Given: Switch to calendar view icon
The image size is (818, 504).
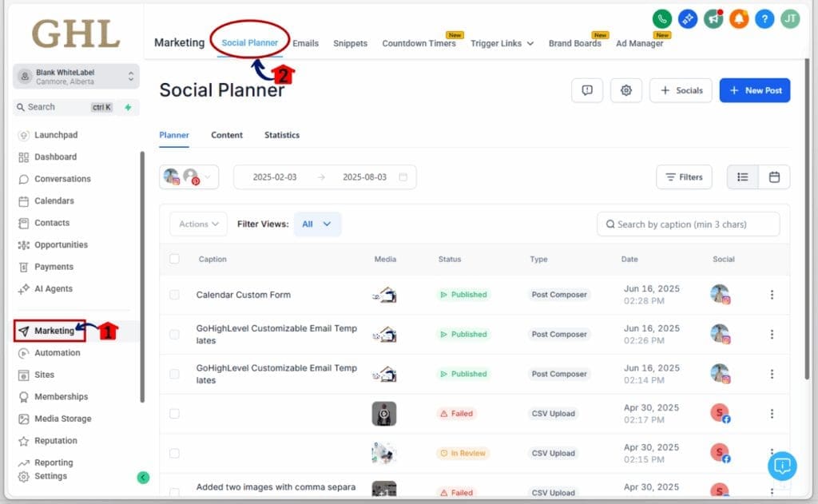Looking at the screenshot, I should tap(774, 177).
